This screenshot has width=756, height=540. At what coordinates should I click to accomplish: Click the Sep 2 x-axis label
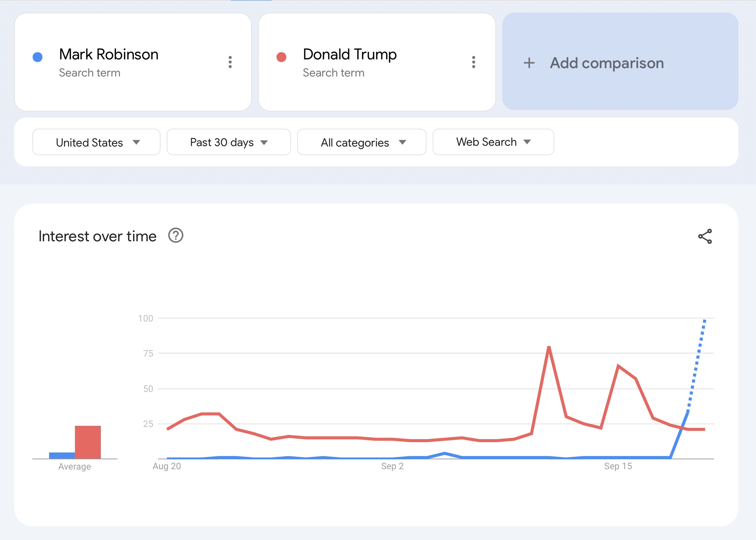point(392,466)
